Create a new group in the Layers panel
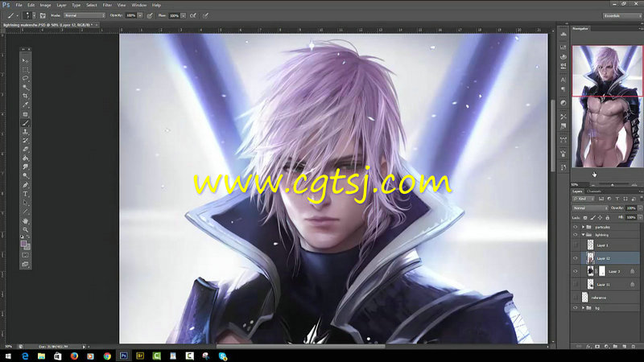644x362 pixels. tap(615, 347)
